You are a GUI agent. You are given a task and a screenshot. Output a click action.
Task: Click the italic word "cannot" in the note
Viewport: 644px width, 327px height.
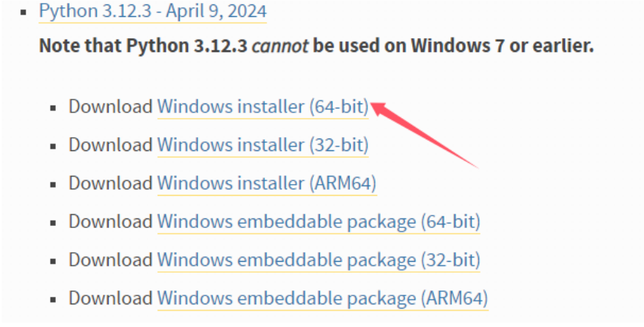[x=279, y=45]
